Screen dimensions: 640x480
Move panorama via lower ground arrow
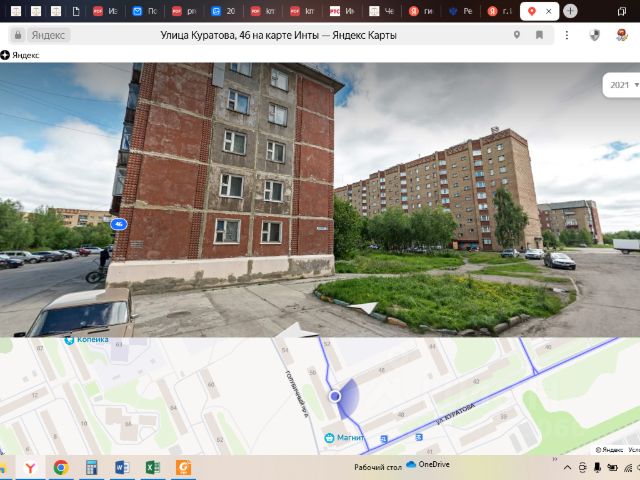pyautogui.click(x=296, y=331)
